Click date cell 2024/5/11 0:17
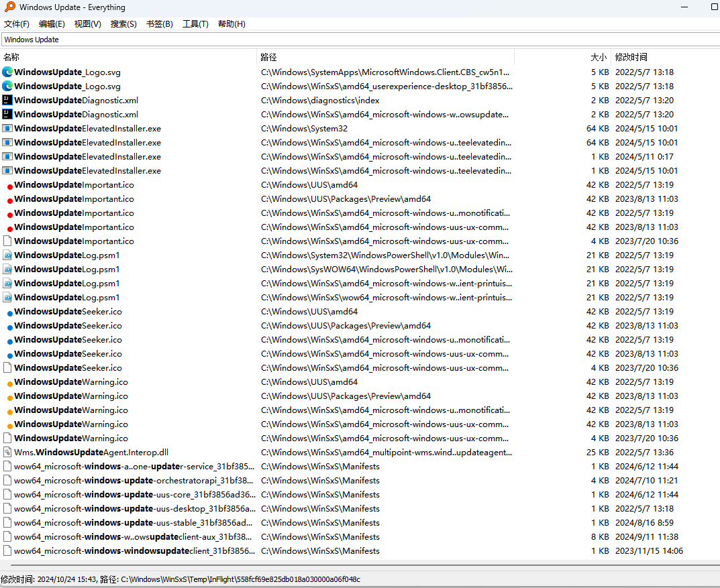Screen dimensions: 720x588 (x=644, y=156)
